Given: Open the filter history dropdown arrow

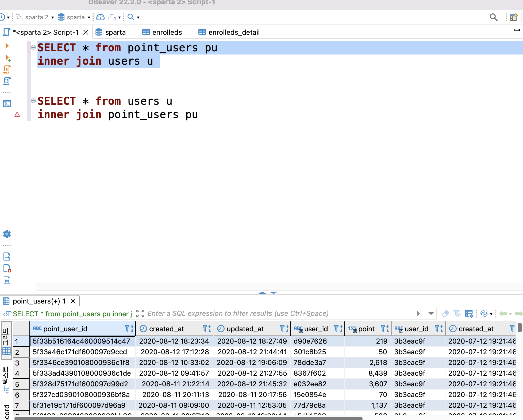Looking at the screenshot, I should 431,313.
